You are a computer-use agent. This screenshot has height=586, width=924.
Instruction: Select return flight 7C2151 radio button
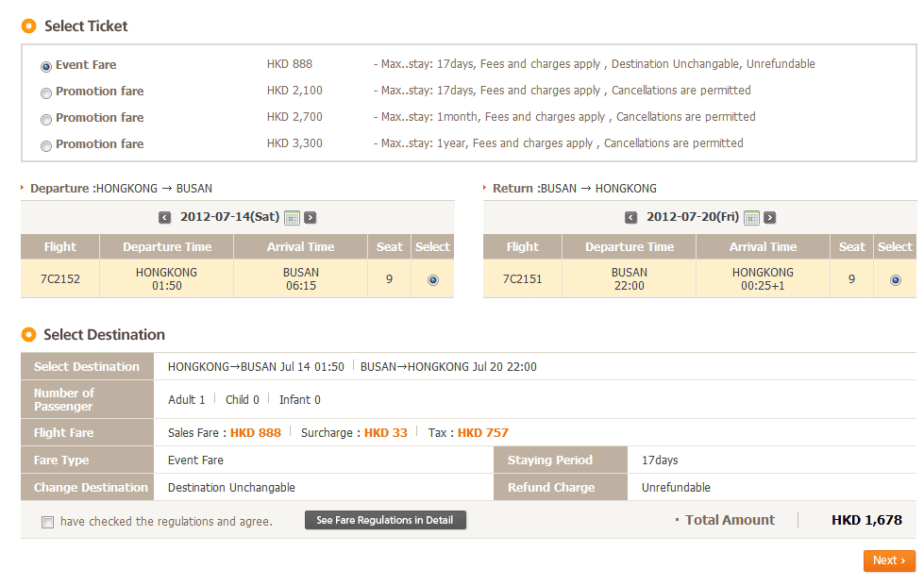coord(896,279)
